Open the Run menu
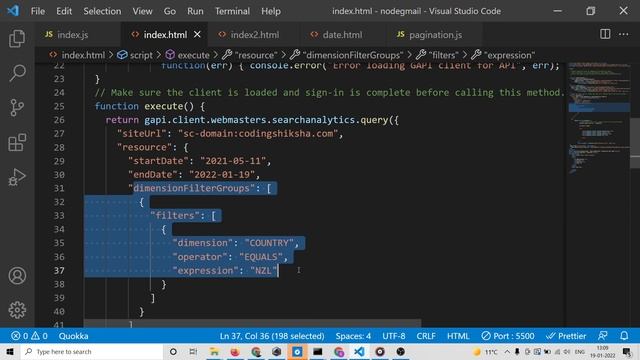Image resolution: width=640 pixels, height=360 pixels. tap(195, 11)
